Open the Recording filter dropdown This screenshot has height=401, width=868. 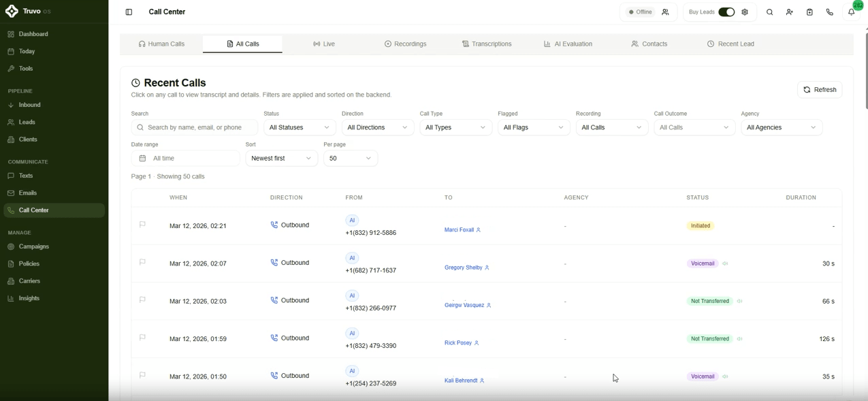[x=612, y=127]
